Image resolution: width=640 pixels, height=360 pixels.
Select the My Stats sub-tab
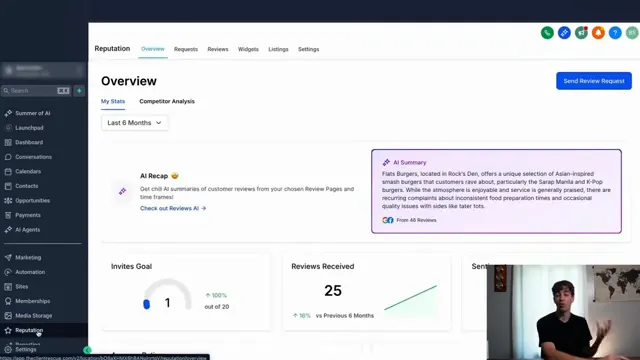coord(113,101)
